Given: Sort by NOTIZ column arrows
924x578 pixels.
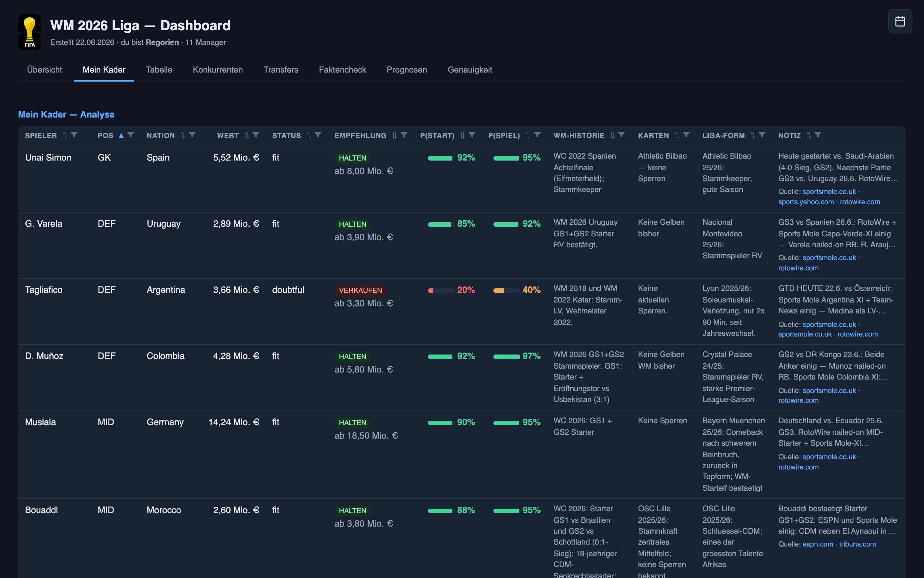Looking at the screenshot, I should (x=808, y=135).
